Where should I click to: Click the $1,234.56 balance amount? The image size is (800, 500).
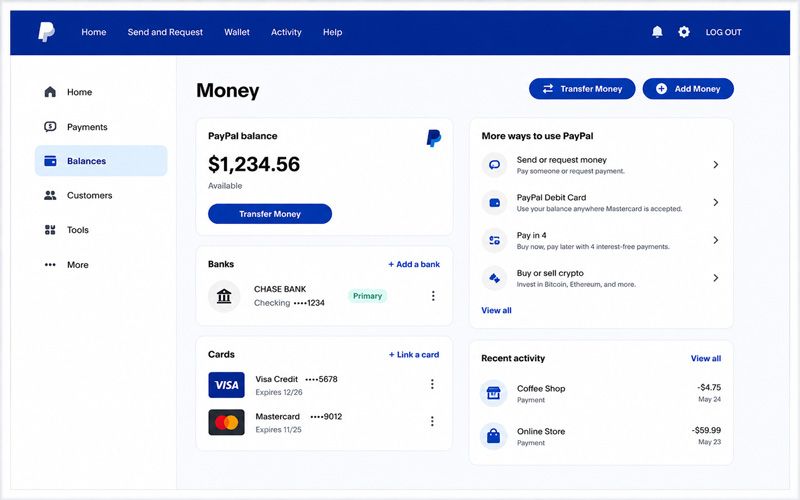[254, 164]
